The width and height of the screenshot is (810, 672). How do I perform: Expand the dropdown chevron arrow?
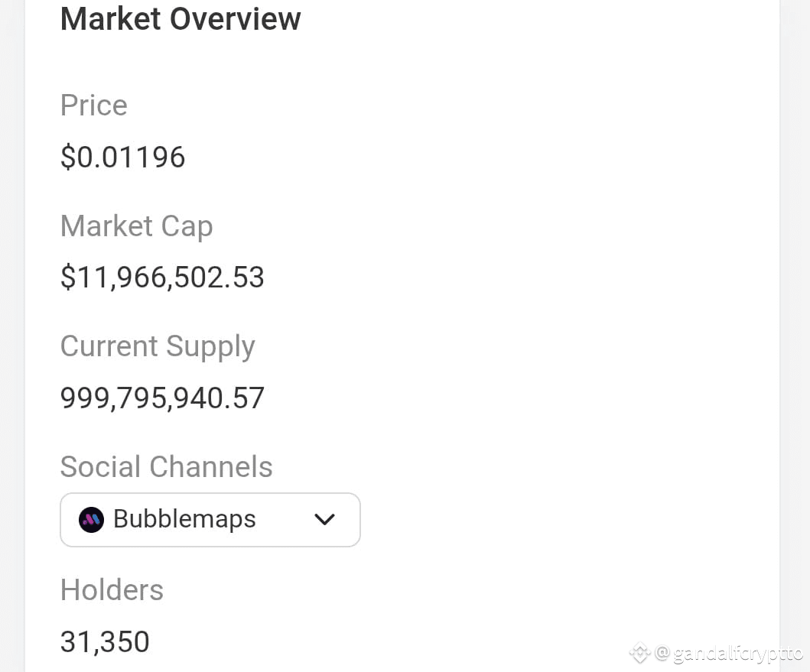324,520
